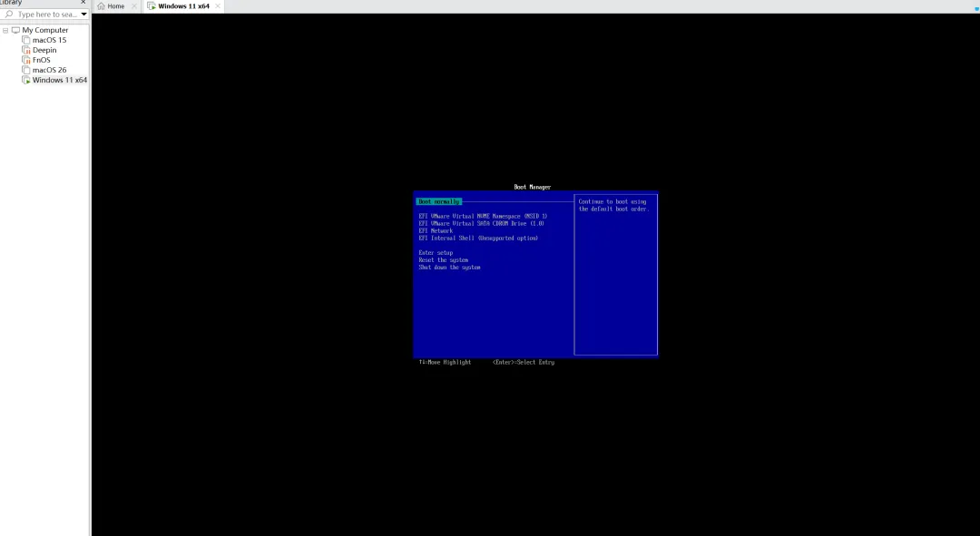Click the Enter=Select Entry hint text
Screen dimensions: 980x536
pos(524,363)
